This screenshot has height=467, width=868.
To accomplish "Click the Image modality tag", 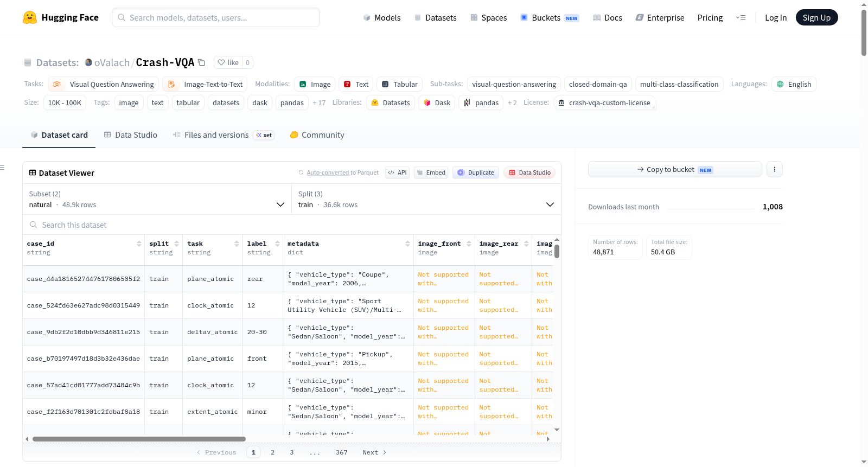I will tap(315, 84).
